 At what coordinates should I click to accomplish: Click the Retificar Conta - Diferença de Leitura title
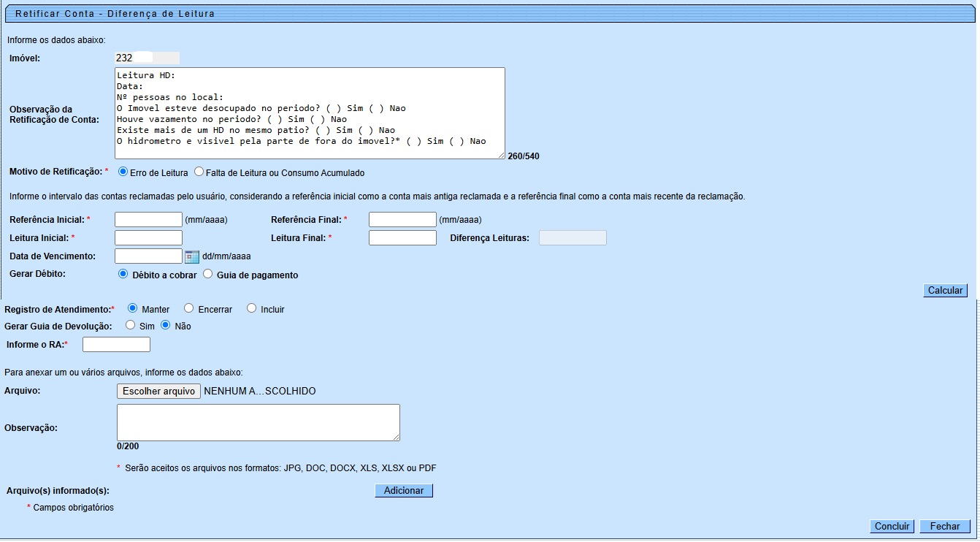click(115, 13)
